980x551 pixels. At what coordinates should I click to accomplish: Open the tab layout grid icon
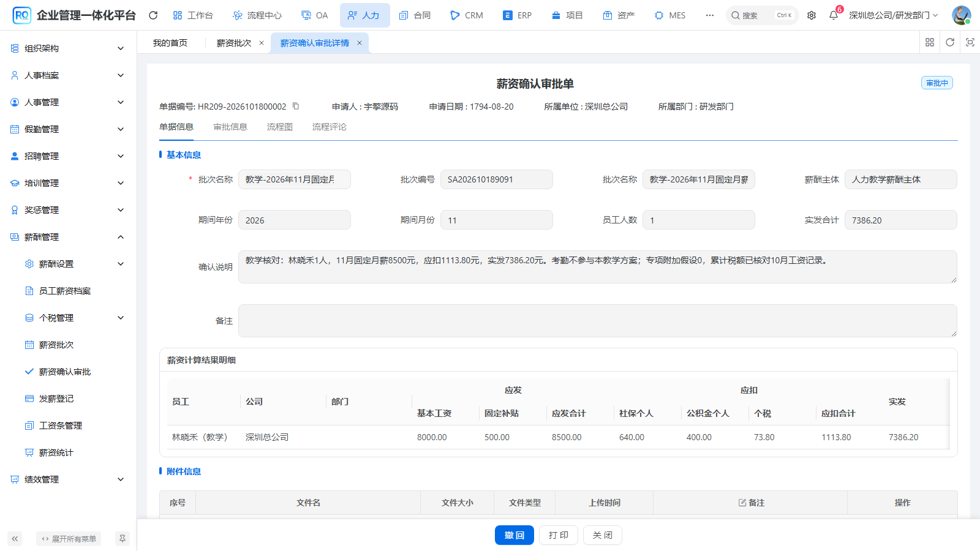(x=930, y=42)
